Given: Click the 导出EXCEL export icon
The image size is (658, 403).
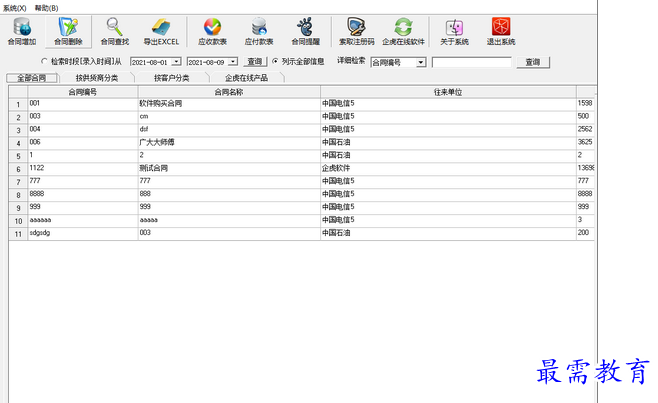Looking at the screenshot, I should [x=161, y=31].
